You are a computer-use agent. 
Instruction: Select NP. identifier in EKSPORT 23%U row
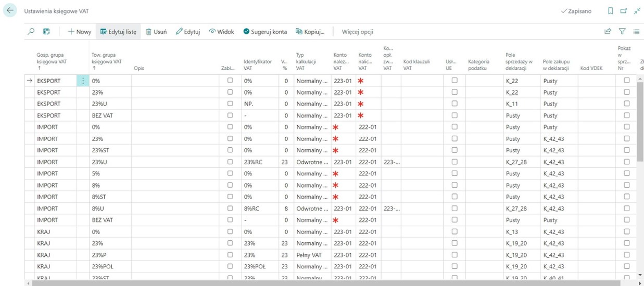coord(260,103)
